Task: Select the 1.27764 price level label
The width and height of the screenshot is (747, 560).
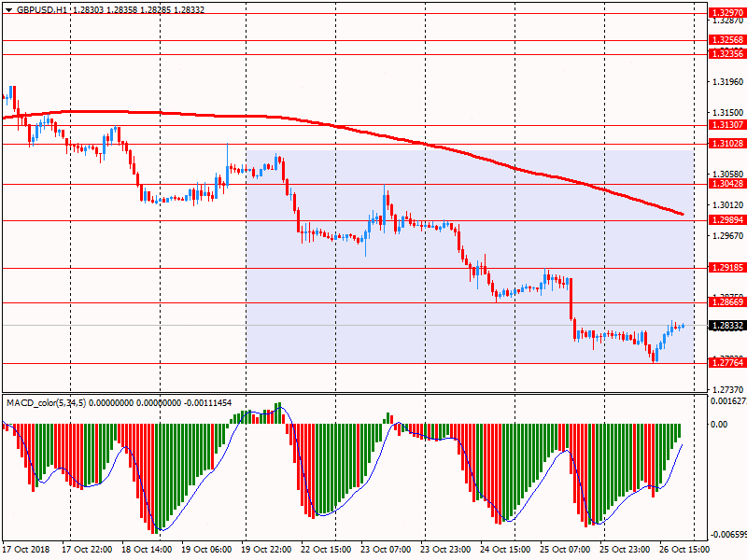Action: coord(727,363)
